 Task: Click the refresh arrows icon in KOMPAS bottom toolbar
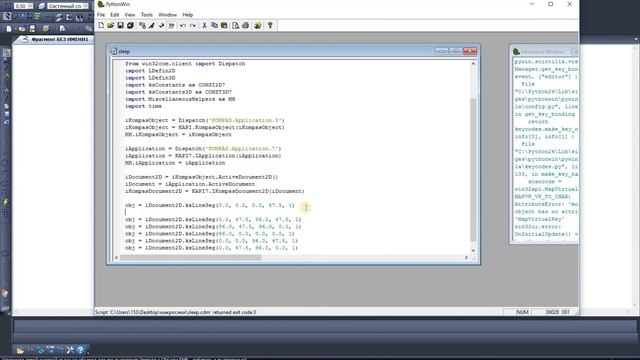(40, 350)
